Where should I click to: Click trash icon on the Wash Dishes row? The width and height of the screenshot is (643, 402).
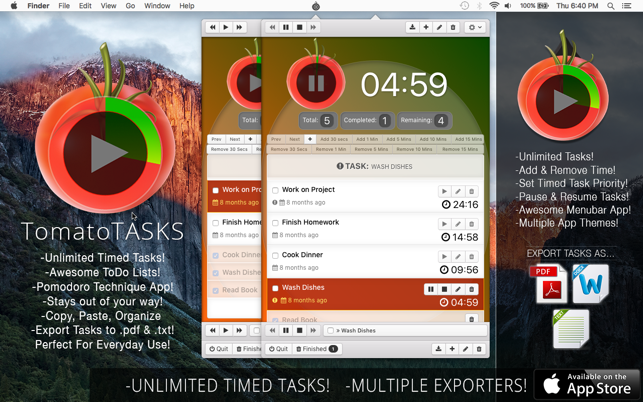pos(472,289)
